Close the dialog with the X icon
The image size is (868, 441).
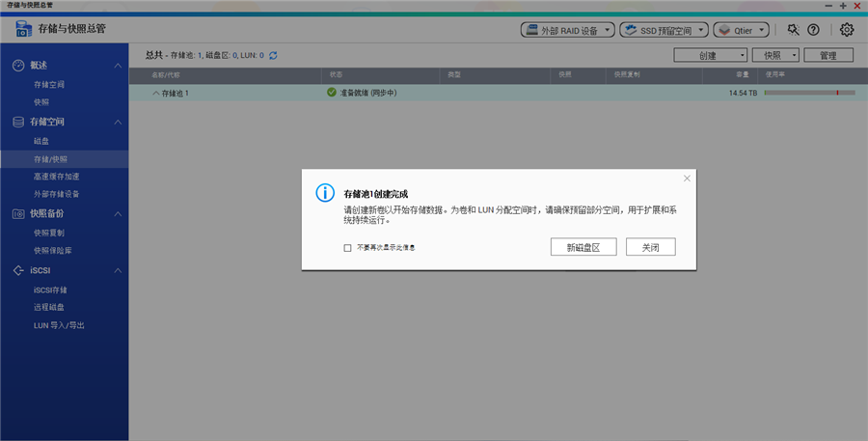pyautogui.click(x=687, y=179)
